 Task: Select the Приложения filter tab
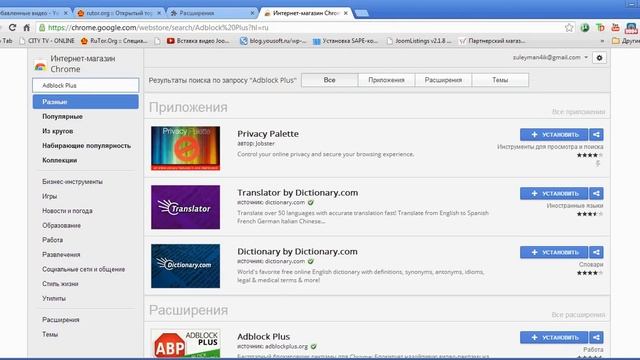pos(387,80)
